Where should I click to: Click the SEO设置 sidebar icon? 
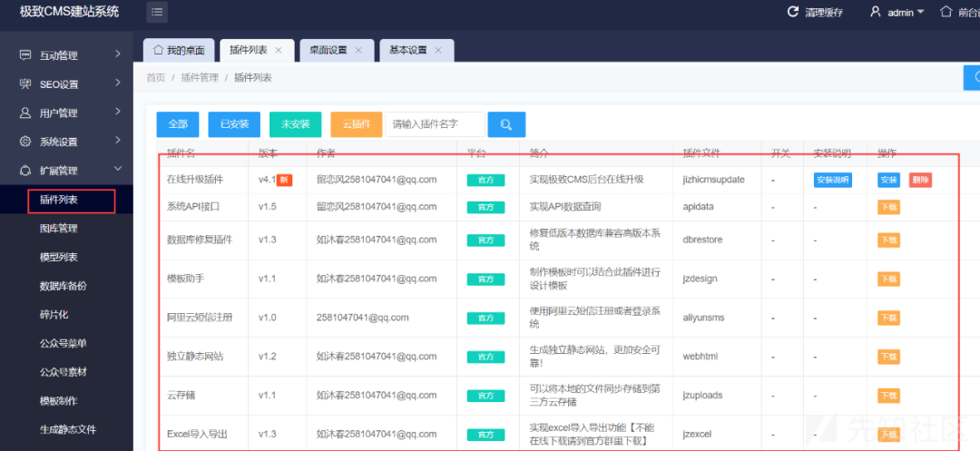[x=25, y=83]
